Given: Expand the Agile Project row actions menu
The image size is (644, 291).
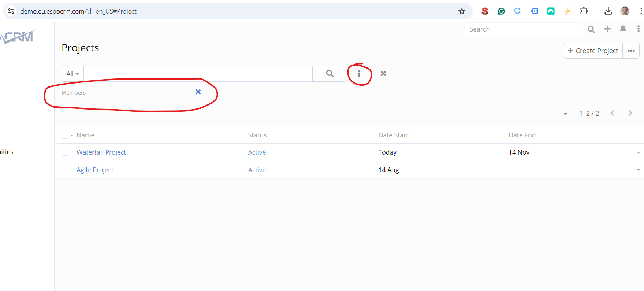Looking at the screenshot, I should pyautogui.click(x=638, y=170).
